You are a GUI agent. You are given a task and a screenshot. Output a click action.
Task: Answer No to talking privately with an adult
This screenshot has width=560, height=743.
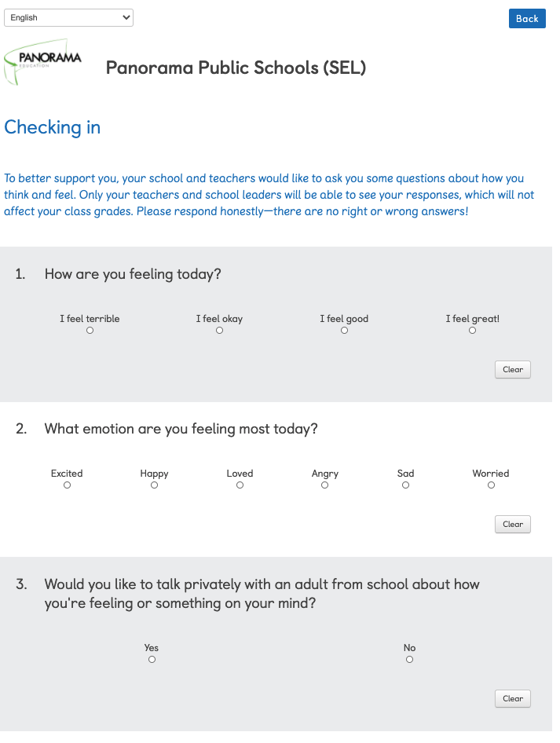(x=410, y=659)
